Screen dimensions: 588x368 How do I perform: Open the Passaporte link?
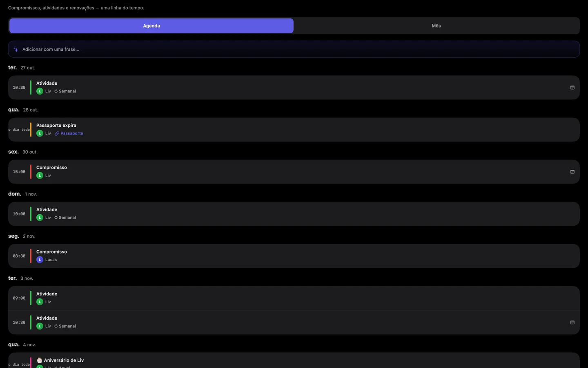click(72, 133)
